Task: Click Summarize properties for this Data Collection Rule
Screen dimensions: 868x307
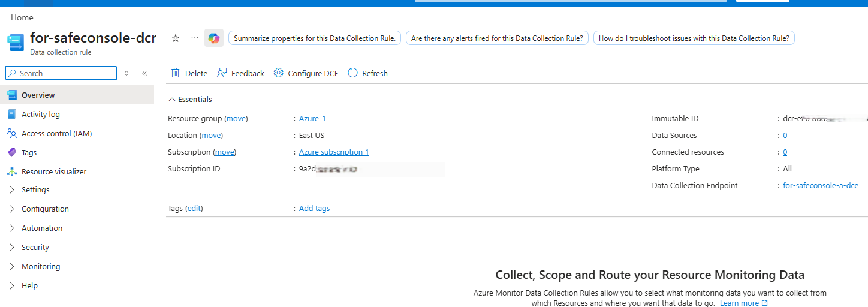Action: pos(315,38)
